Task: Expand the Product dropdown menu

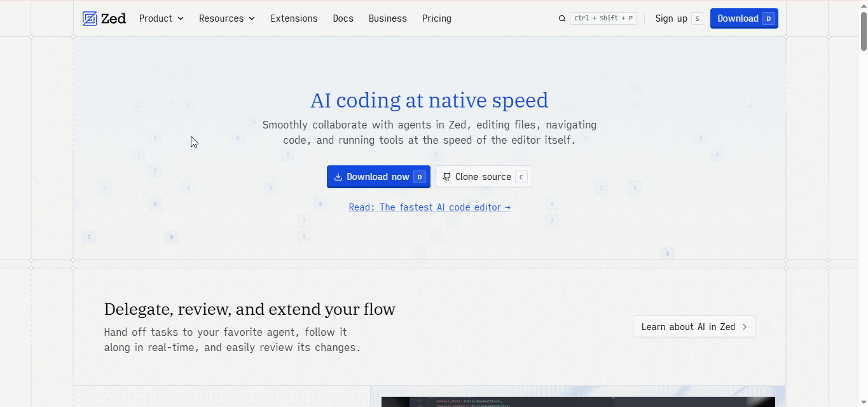Action: click(162, 18)
